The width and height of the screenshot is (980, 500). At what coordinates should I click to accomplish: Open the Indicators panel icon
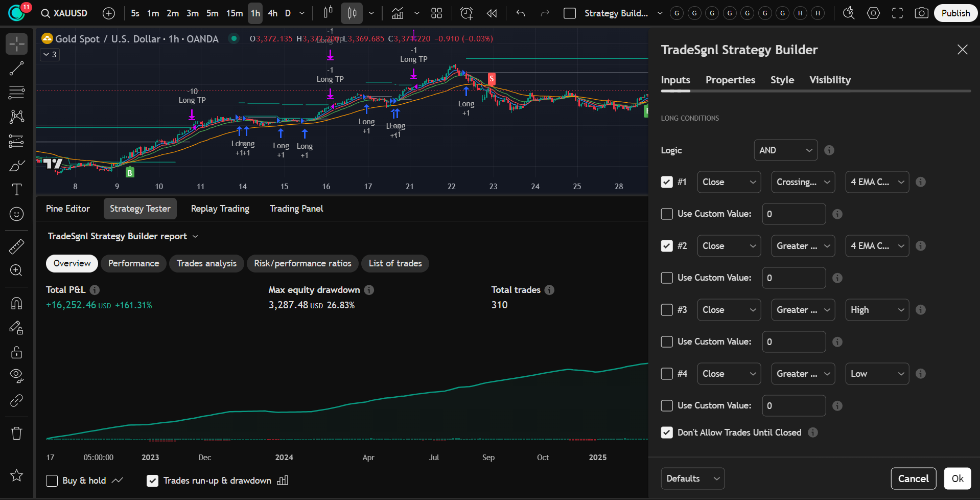coord(398,13)
